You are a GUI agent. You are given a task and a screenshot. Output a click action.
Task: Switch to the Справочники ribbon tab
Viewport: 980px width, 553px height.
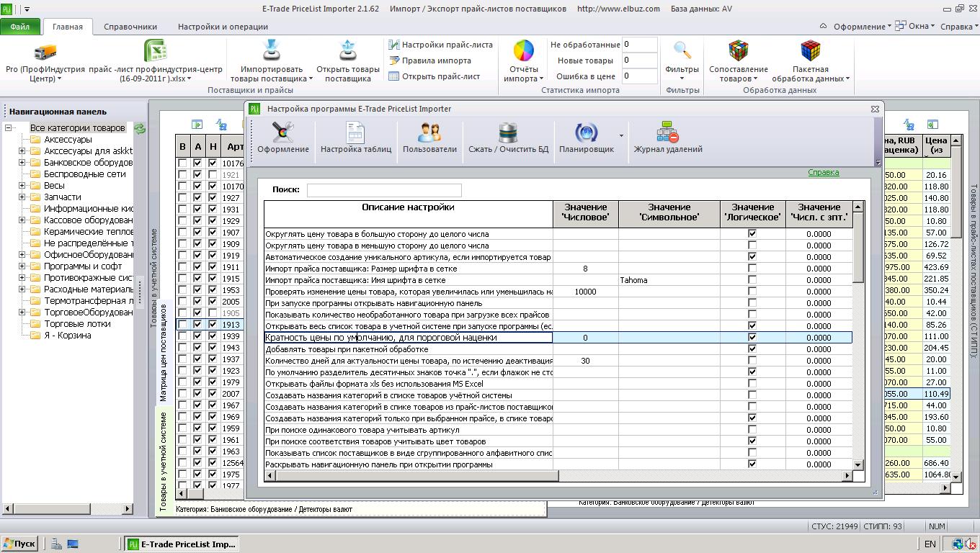(130, 27)
